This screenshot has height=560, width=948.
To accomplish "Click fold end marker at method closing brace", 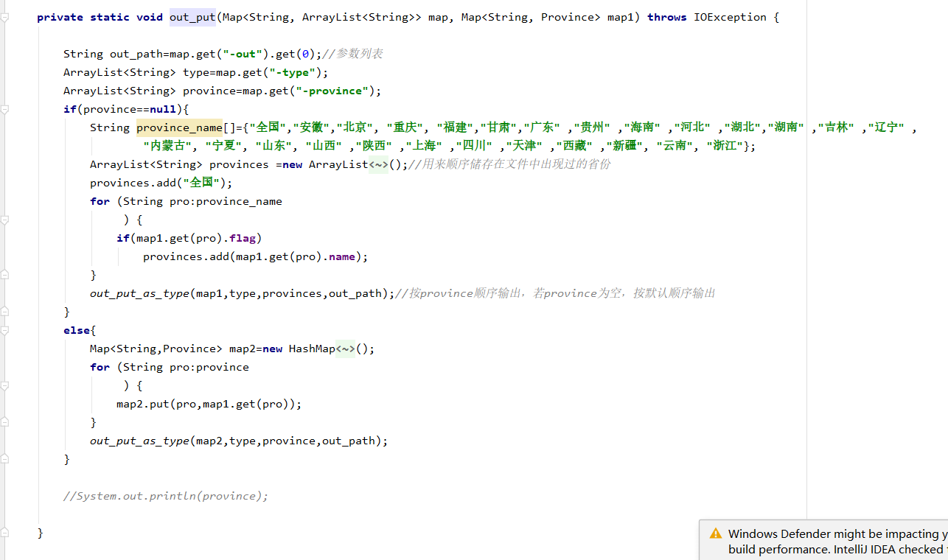I will point(4,533).
